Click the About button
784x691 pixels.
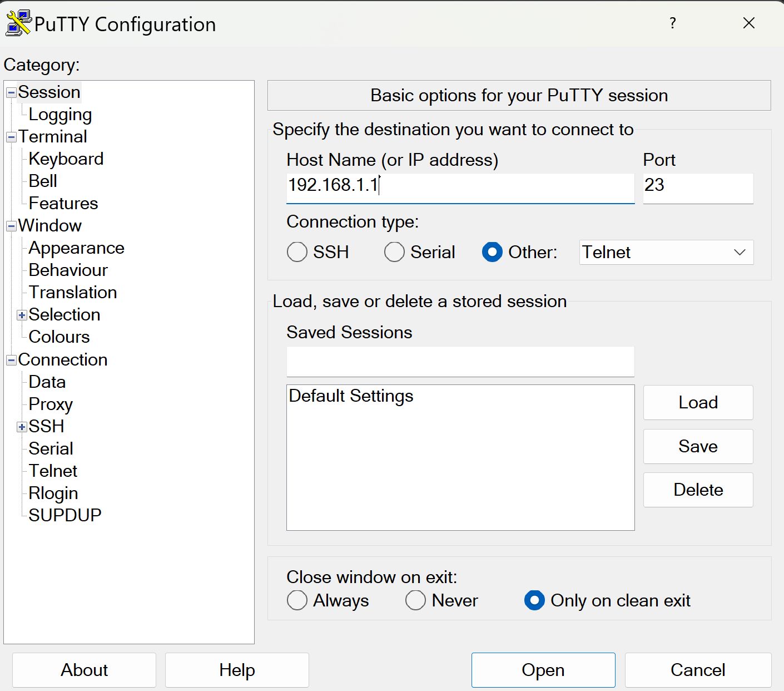pos(84,670)
